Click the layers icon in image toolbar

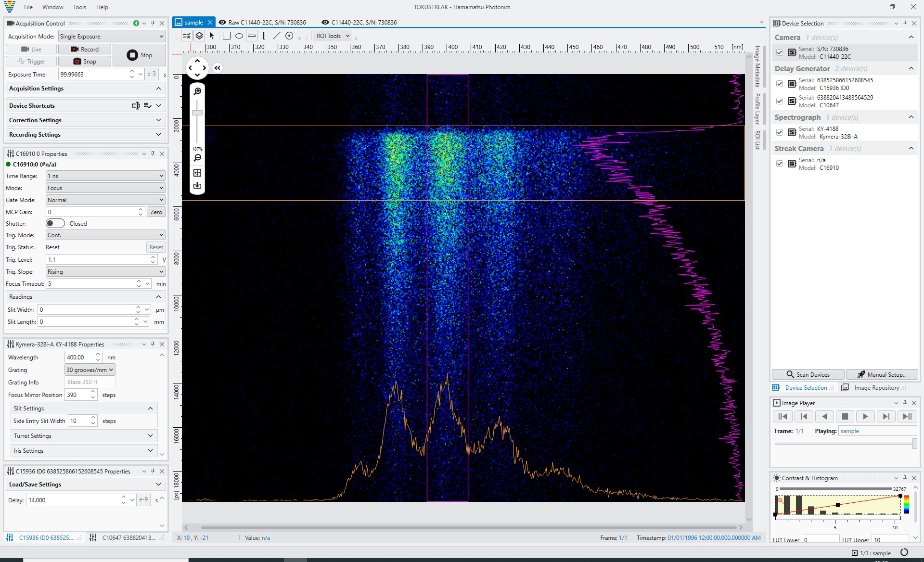pos(199,36)
